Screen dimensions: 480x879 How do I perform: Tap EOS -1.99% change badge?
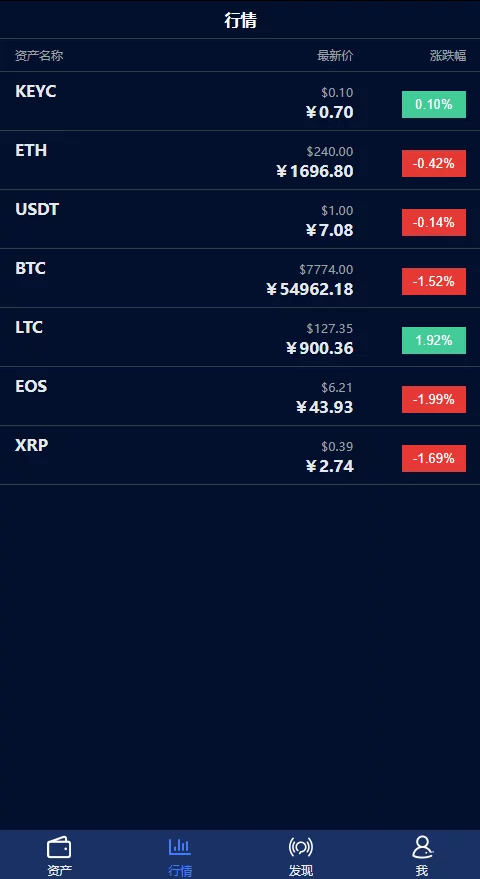(x=433, y=399)
